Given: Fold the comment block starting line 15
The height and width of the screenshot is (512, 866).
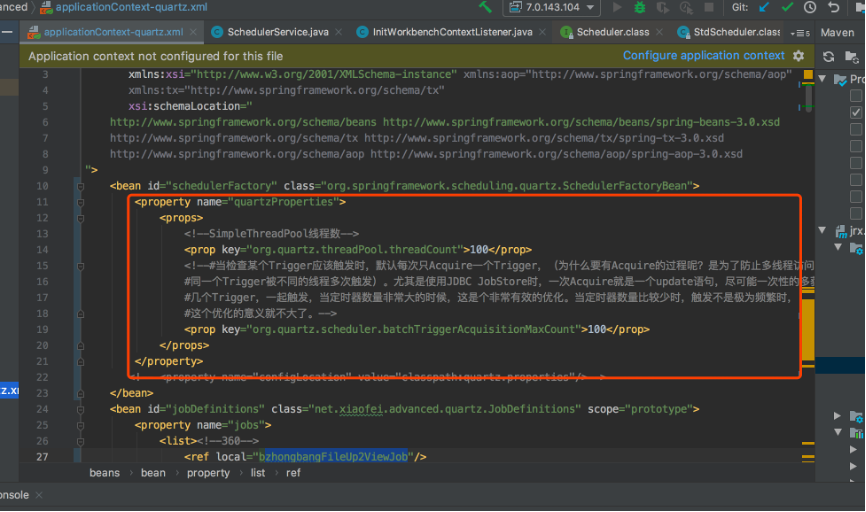Looking at the screenshot, I should click(x=81, y=266).
